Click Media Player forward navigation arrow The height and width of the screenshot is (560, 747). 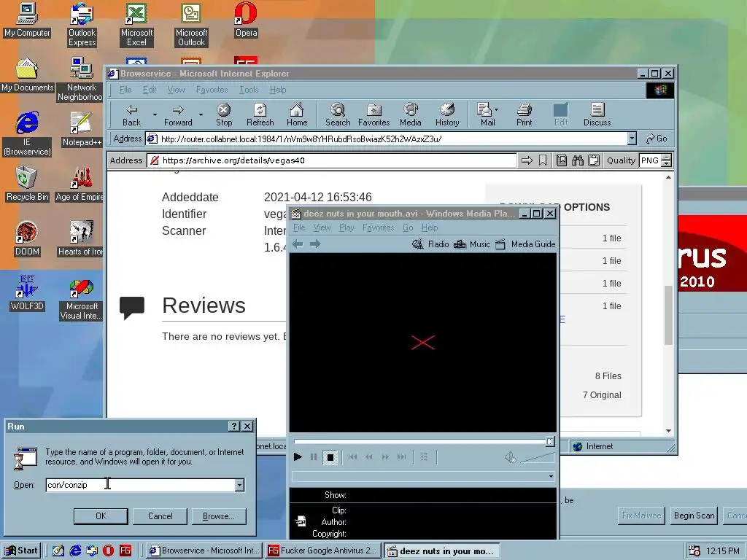(315, 244)
